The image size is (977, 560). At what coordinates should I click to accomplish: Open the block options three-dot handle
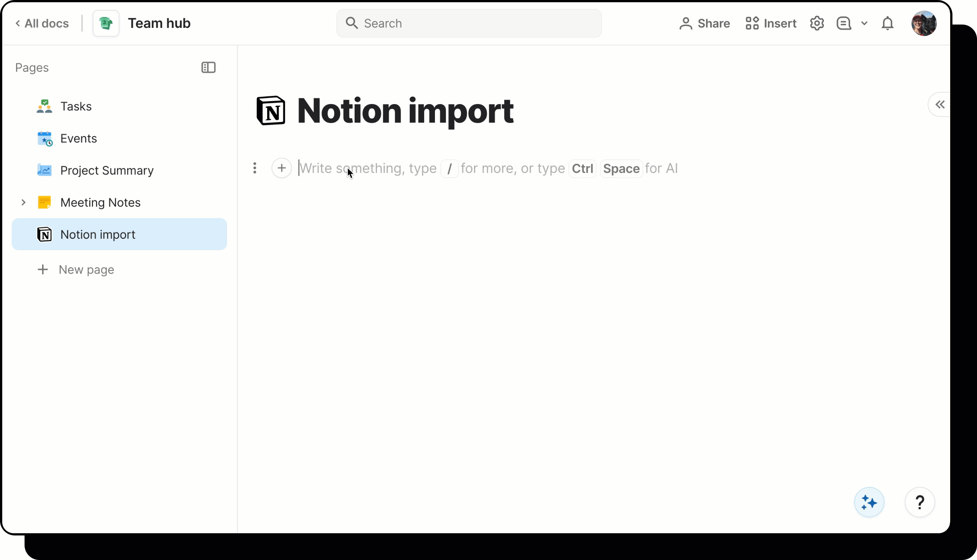tap(255, 168)
